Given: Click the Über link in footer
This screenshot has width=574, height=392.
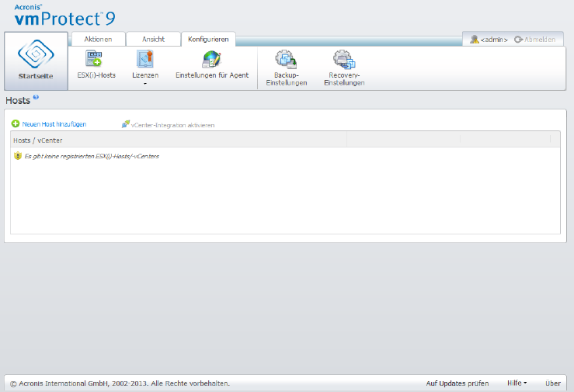Looking at the screenshot, I should pos(553,383).
